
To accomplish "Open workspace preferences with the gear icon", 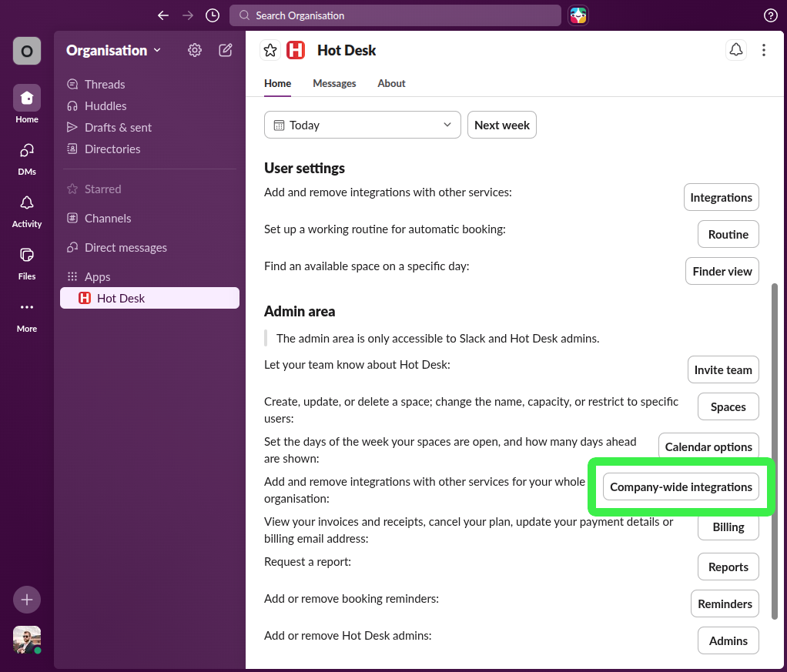I will (x=194, y=49).
